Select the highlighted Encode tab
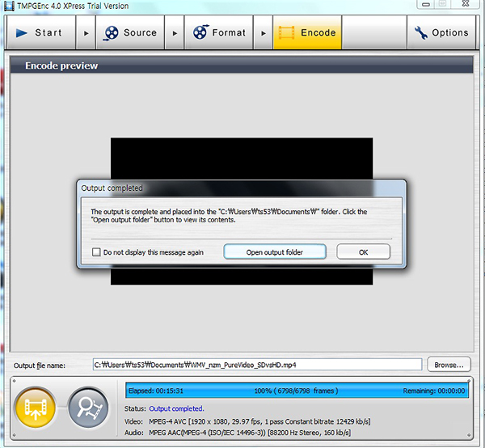The image size is (485, 448). pos(307,32)
